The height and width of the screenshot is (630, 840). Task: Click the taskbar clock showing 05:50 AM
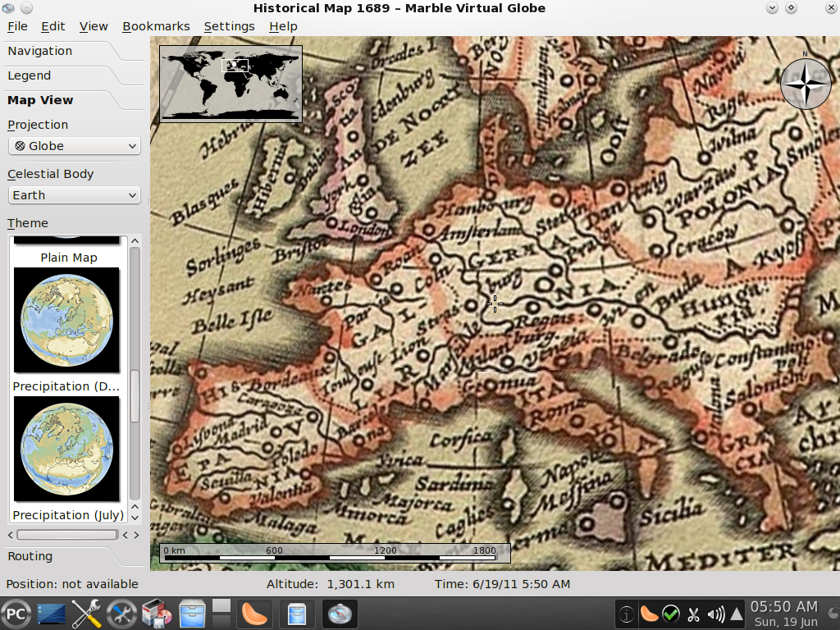click(x=784, y=614)
